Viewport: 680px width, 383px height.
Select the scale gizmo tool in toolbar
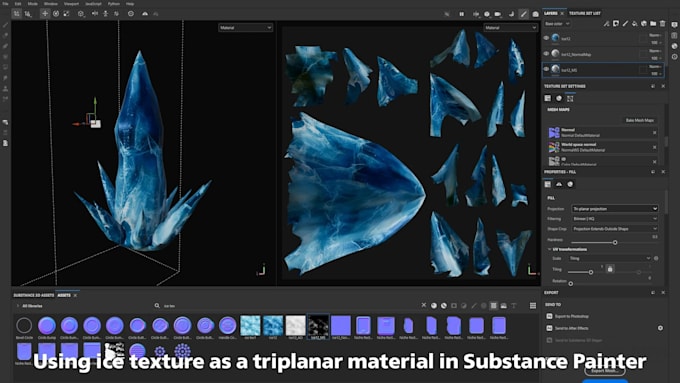click(66, 14)
